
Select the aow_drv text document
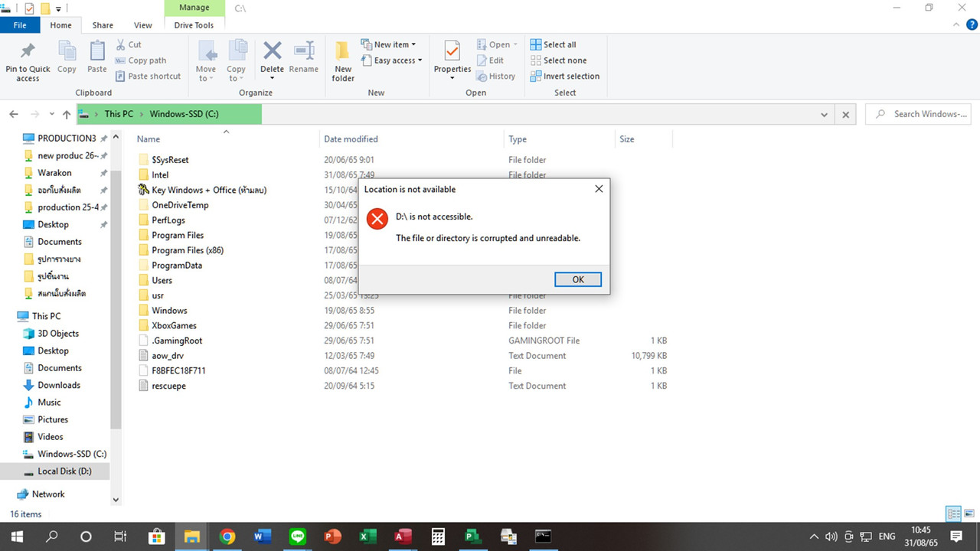click(168, 356)
